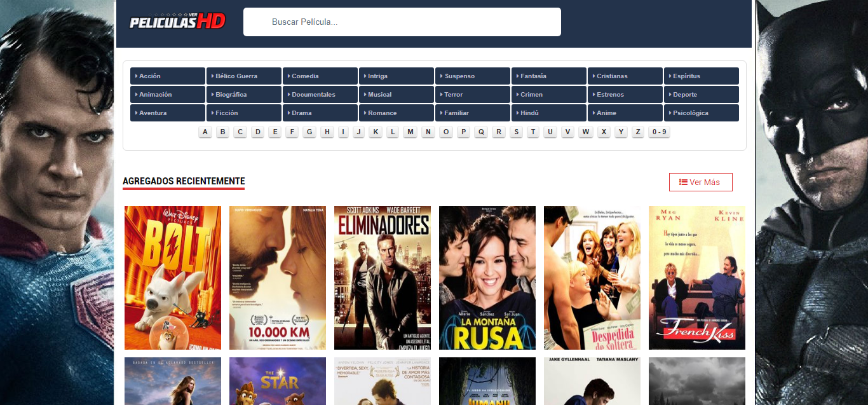
Task: Filter movies by letter X
Action: [x=604, y=132]
